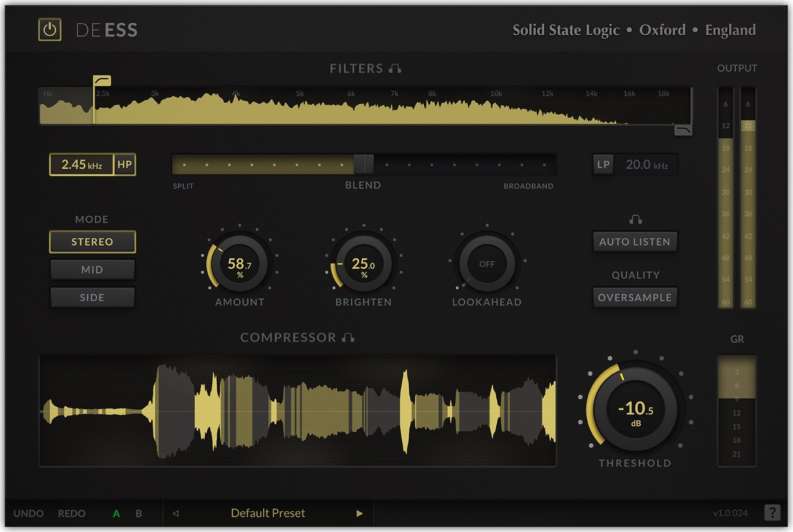Image resolution: width=793 pixels, height=532 pixels.
Task: Enable the HP filter toggle
Action: pos(125,165)
